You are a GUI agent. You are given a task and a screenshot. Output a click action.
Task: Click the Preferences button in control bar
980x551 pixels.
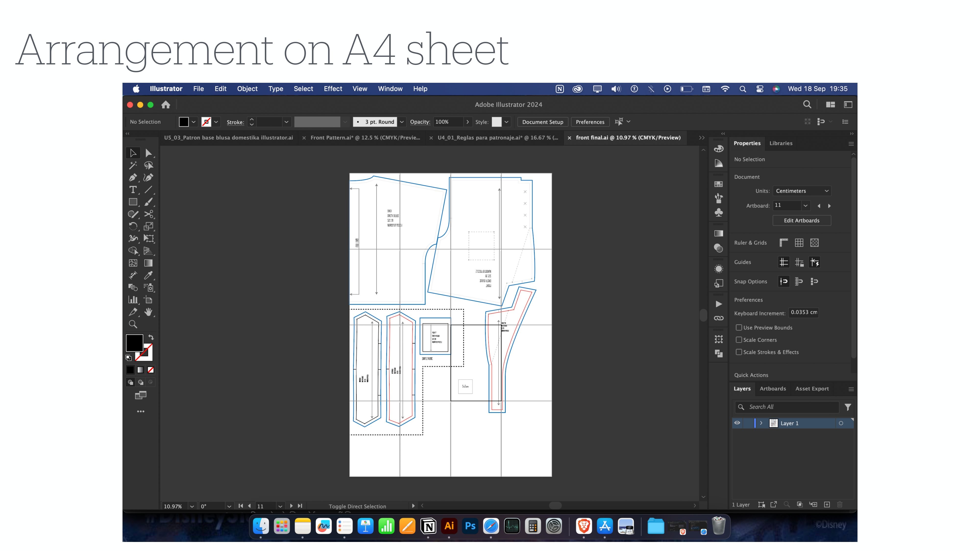pyautogui.click(x=590, y=122)
